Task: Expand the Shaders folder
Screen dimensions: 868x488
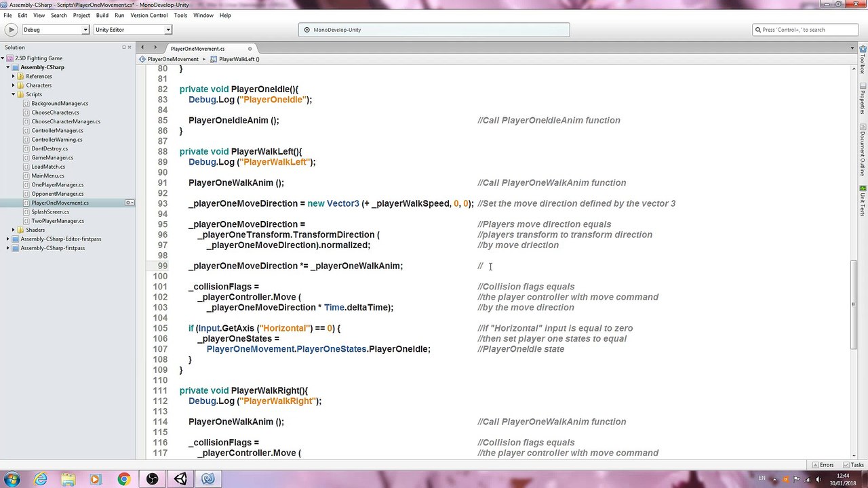Action: pyautogui.click(x=13, y=230)
